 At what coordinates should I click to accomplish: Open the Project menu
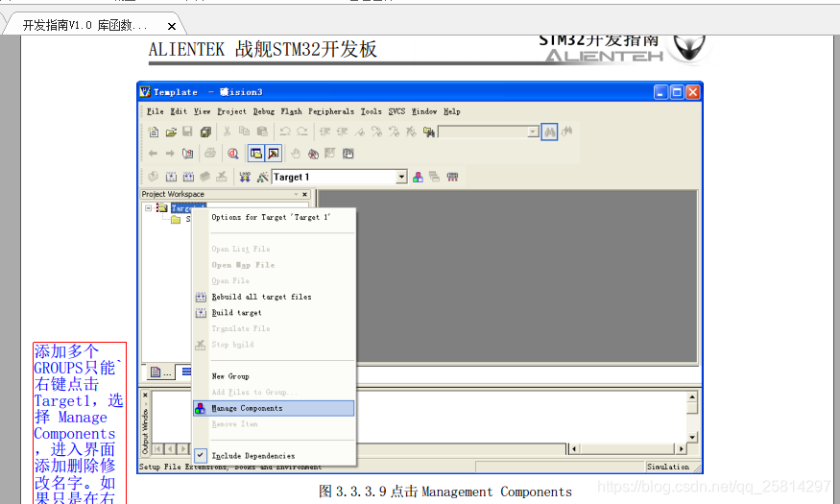pos(231,111)
